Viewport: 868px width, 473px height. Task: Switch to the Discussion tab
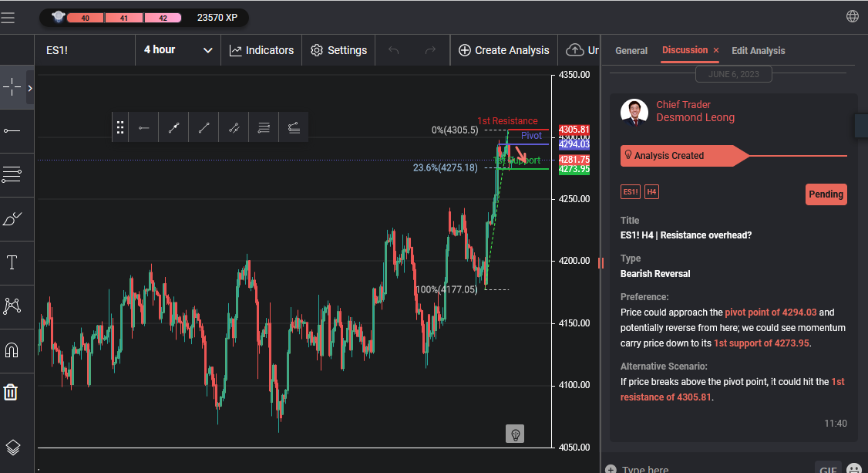pyautogui.click(x=685, y=50)
